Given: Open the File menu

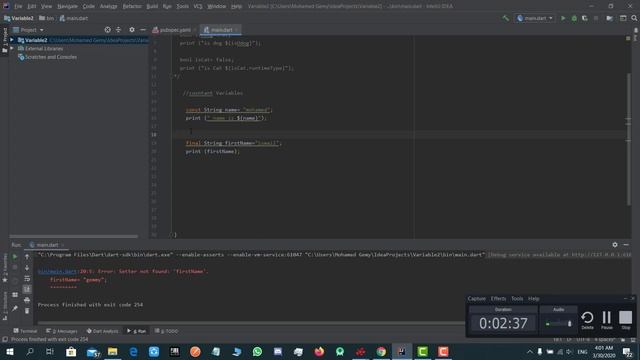Looking at the screenshot, I should click(18, 6).
